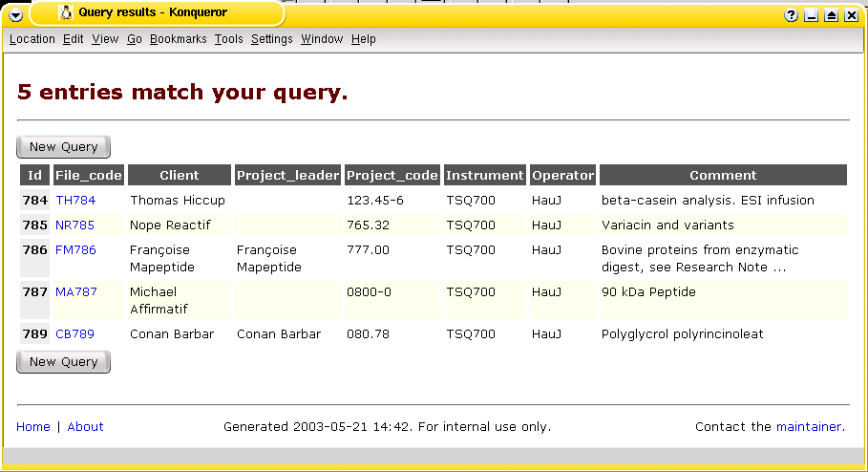
Task: Select Id cell 789
Action: [x=35, y=334]
